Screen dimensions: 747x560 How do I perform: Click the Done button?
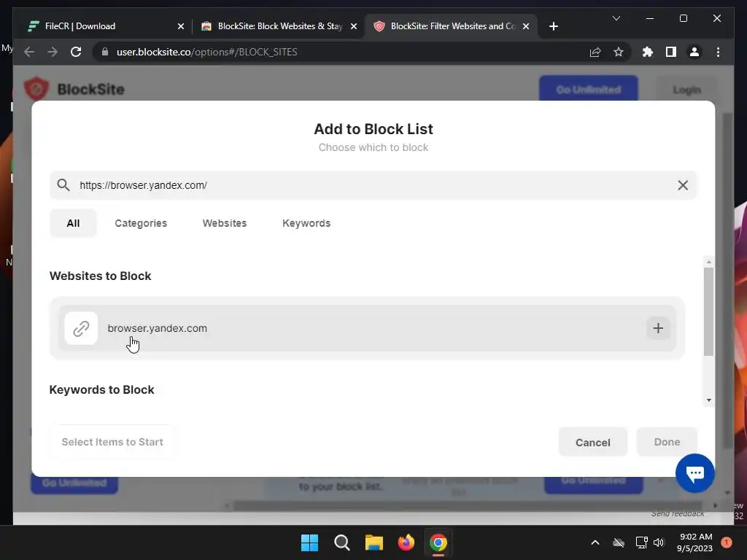click(667, 442)
